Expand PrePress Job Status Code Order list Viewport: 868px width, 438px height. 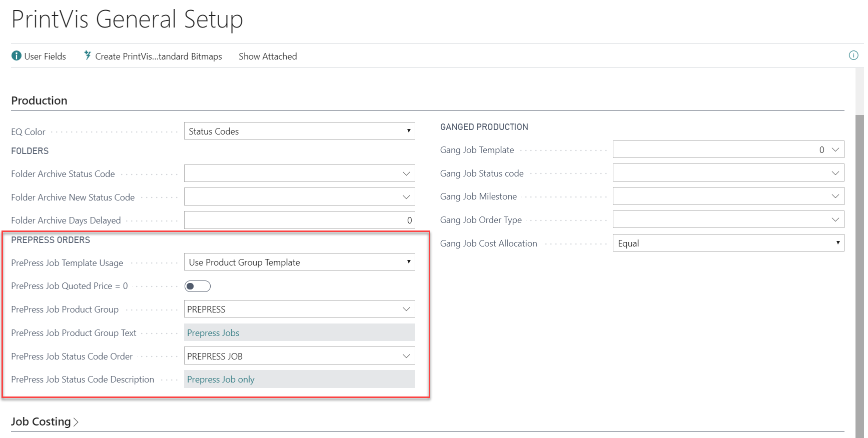point(406,356)
